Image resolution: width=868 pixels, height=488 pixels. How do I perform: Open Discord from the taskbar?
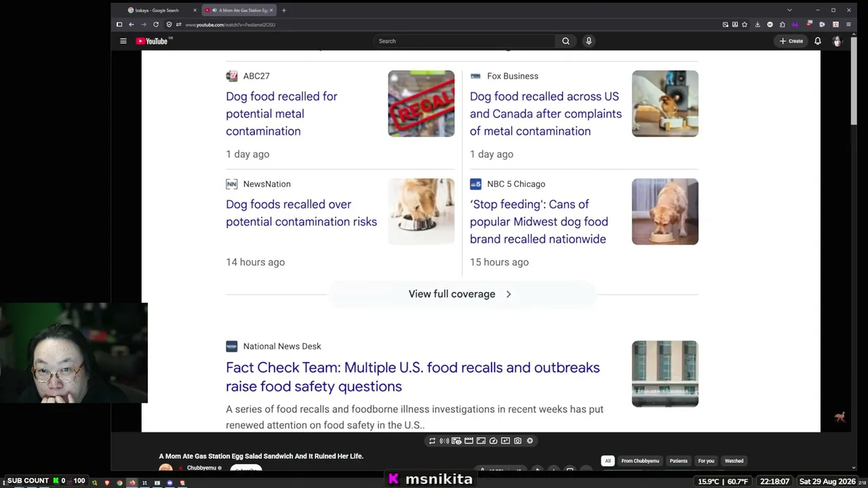coord(170,483)
